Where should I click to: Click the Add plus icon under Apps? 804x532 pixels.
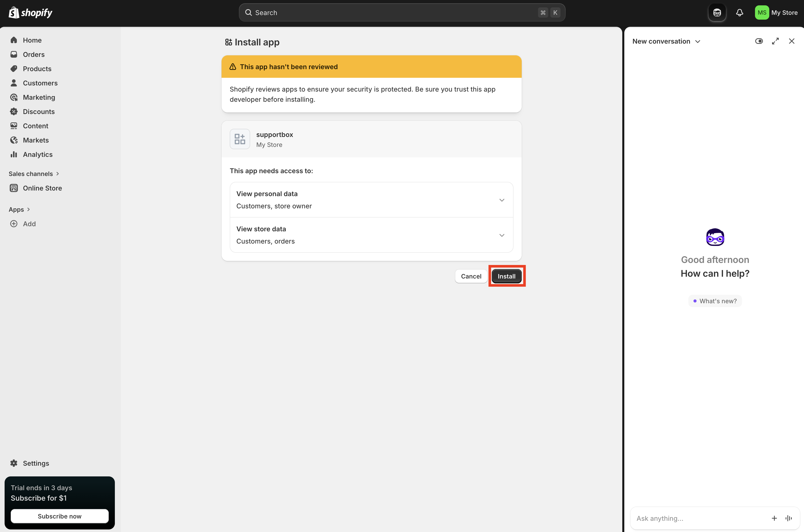pyautogui.click(x=14, y=224)
